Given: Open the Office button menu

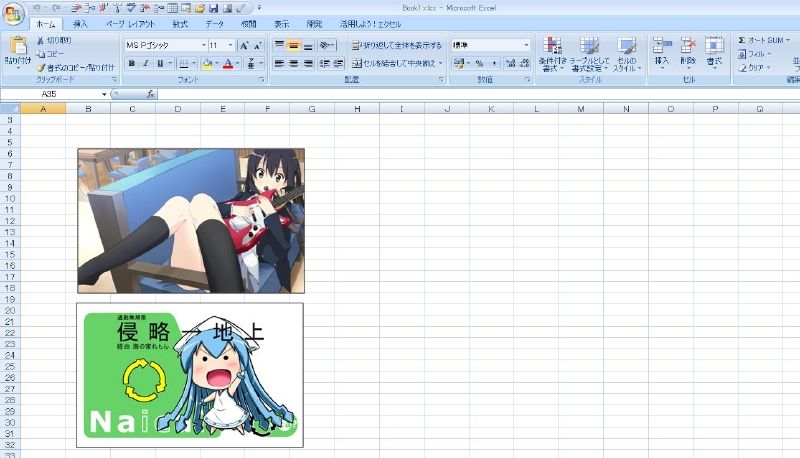Looking at the screenshot, I should tap(13, 13).
